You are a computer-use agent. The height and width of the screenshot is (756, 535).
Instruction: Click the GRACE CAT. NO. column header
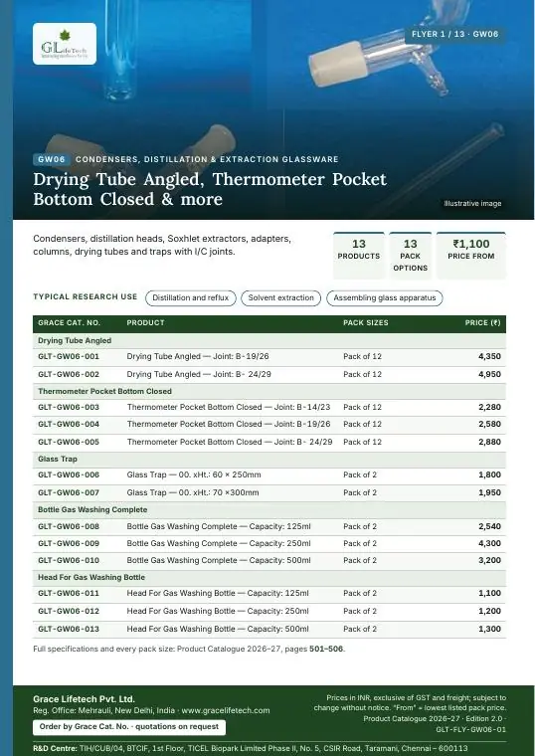tap(69, 323)
